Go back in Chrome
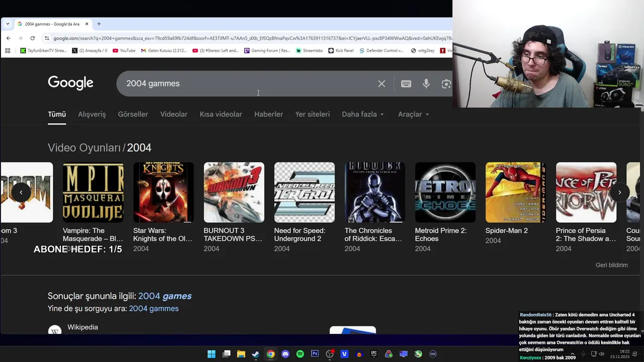Image resolution: width=644 pixels, height=362 pixels. coord(9,38)
